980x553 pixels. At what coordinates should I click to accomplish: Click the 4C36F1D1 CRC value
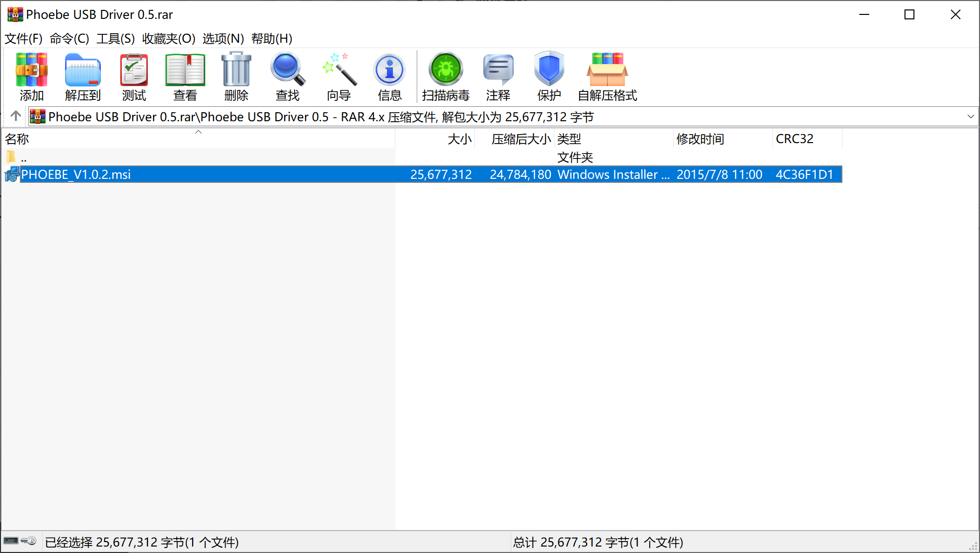pos(804,174)
